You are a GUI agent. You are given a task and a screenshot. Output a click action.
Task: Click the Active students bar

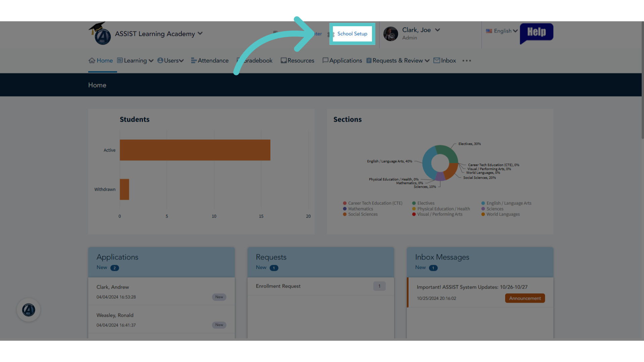(x=195, y=150)
